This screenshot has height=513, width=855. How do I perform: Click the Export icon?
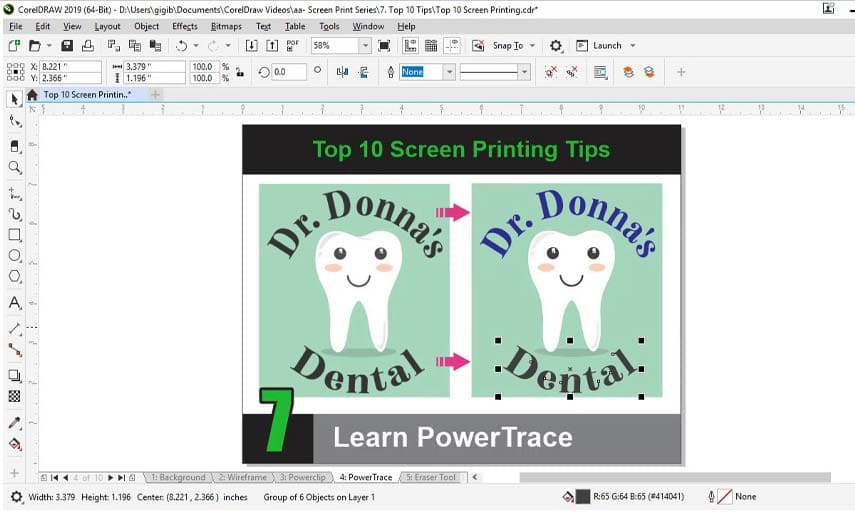[x=272, y=46]
